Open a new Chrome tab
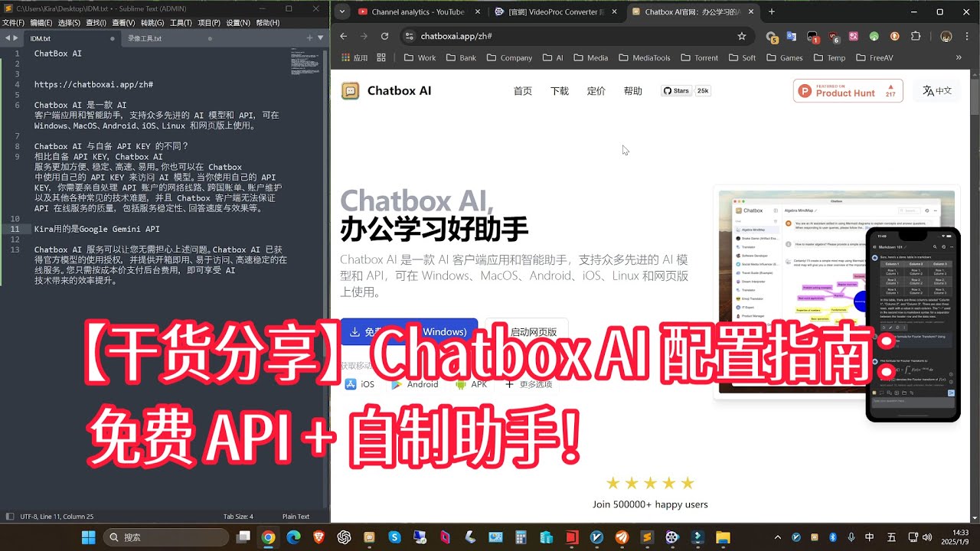 772,11
